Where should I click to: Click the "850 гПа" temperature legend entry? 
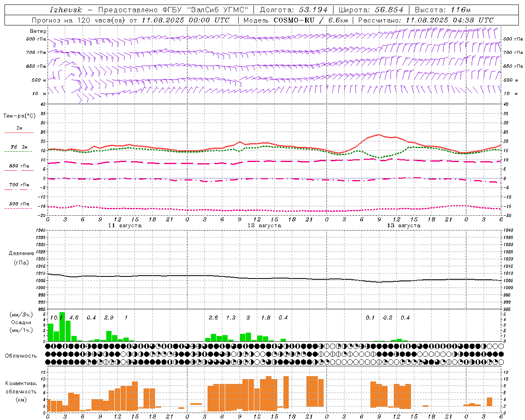coord(19,167)
